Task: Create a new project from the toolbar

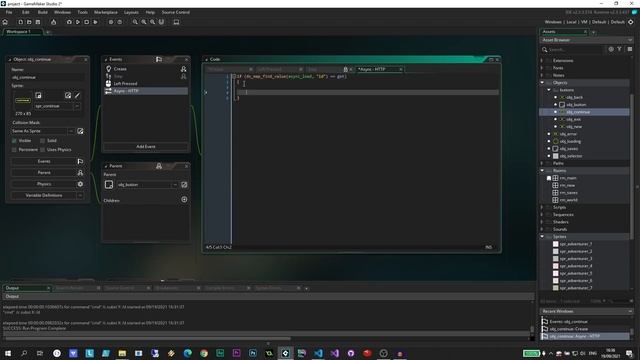Action: 20,22
